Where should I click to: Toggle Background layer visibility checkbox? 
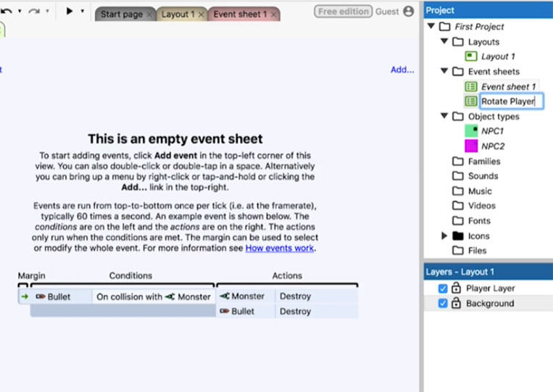pos(443,303)
